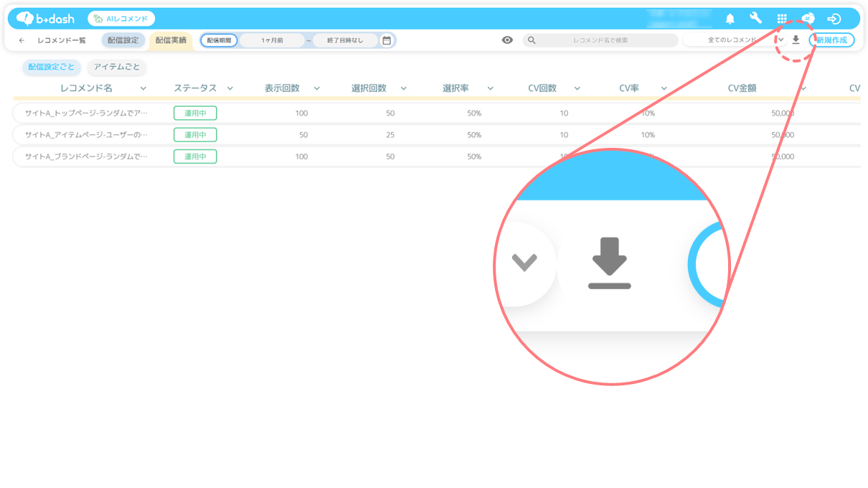Click CV回数 value 10 in アイテムページ row
Viewport: 868px width, 488px height.
tap(564, 135)
